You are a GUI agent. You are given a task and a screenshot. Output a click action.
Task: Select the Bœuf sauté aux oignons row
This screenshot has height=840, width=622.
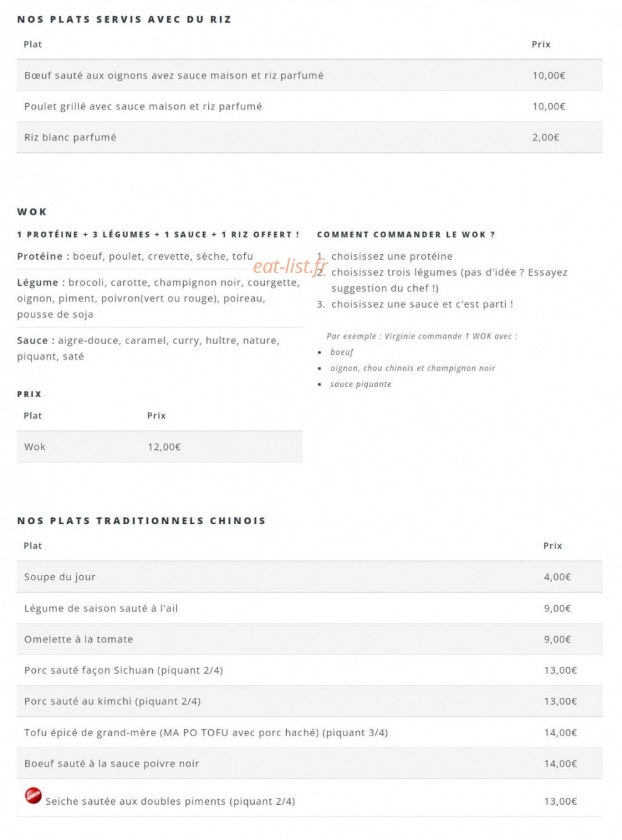click(x=309, y=76)
